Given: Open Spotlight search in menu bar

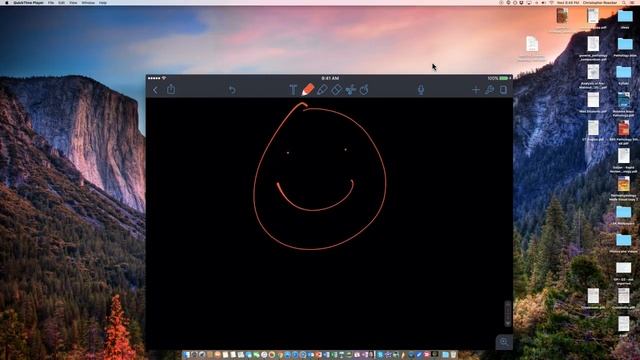Looking at the screenshot, I should 624,2.
